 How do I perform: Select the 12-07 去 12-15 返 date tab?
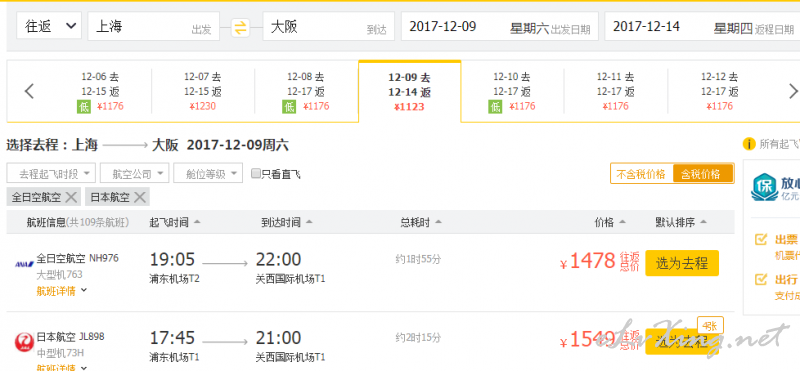tap(203, 92)
